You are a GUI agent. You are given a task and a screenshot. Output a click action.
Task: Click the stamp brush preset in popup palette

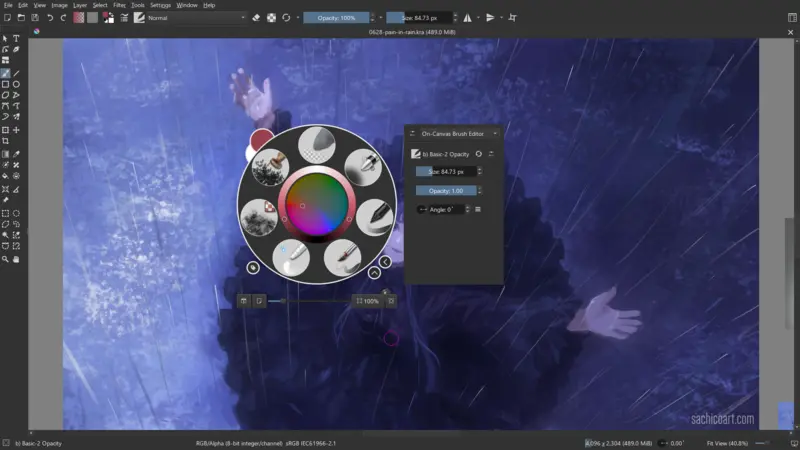(270, 167)
